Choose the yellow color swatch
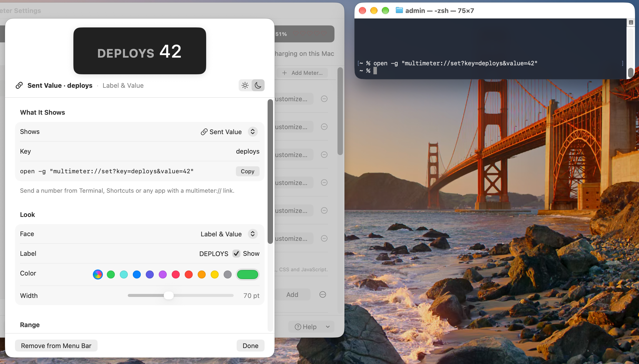 215,274
